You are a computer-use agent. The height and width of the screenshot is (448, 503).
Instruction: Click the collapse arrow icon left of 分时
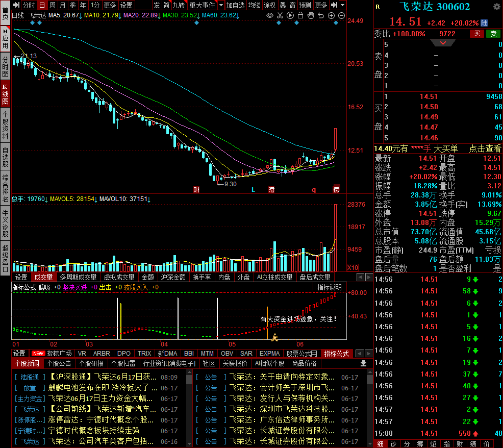point(16,5)
